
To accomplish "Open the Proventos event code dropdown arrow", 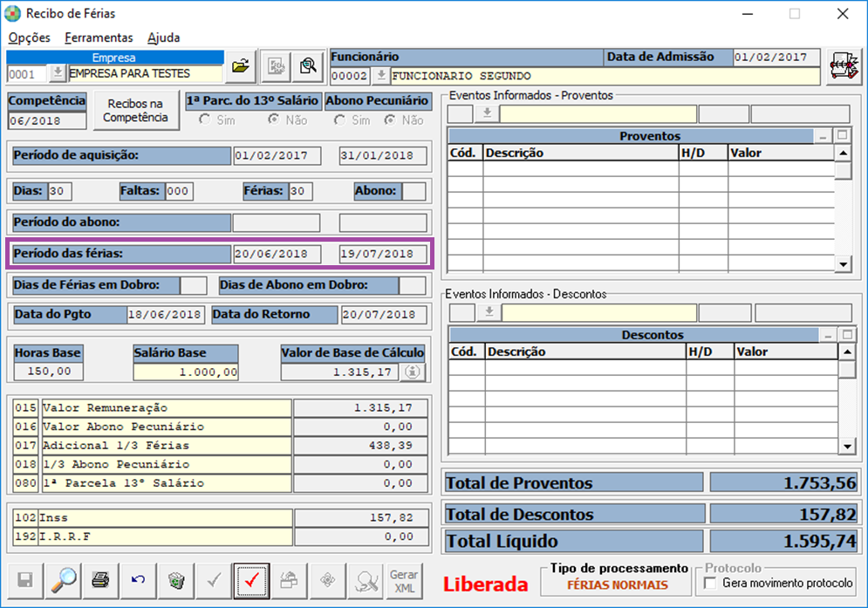I will [487, 113].
